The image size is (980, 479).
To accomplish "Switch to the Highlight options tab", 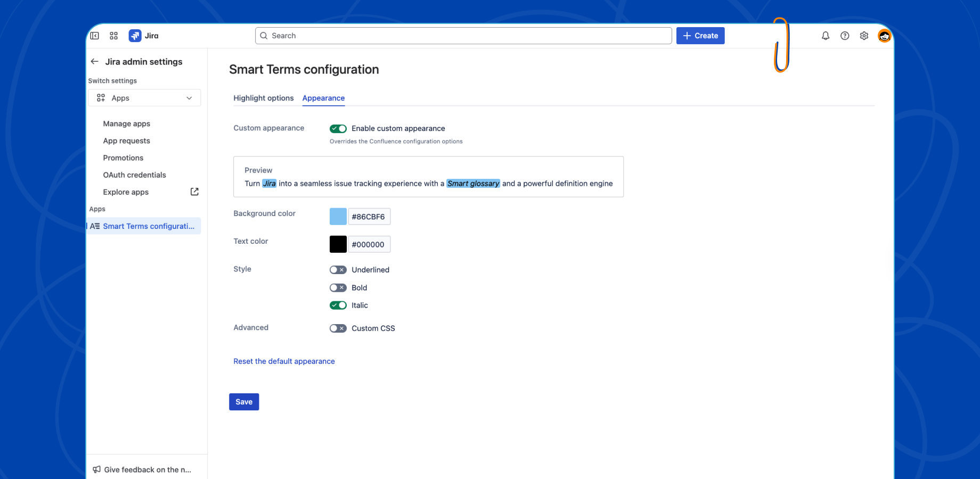I will (263, 98).
